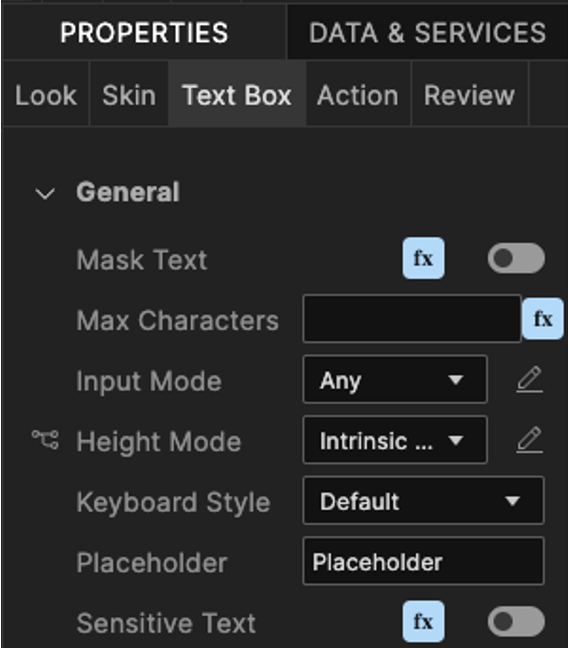Switch to the Skin tab
Screen dimensions: 568x648
point(129,95)
